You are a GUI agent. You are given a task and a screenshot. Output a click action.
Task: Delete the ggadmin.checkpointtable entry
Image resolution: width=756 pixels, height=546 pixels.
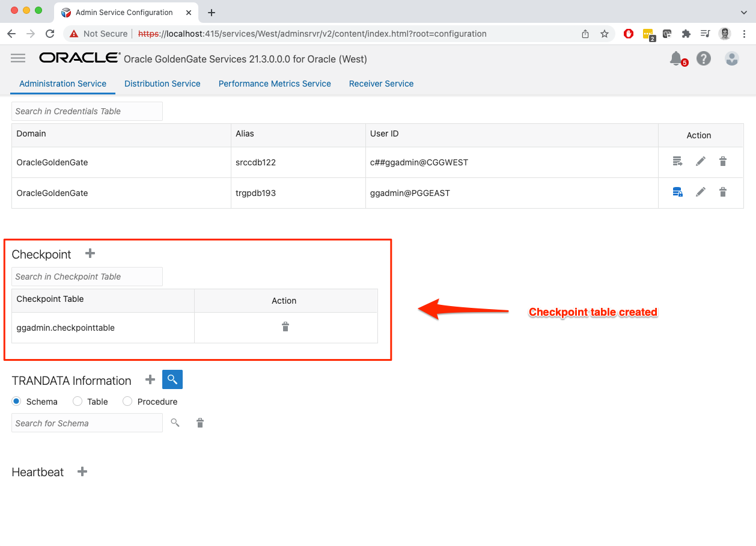pyautogui.click(x=285, y=327)
